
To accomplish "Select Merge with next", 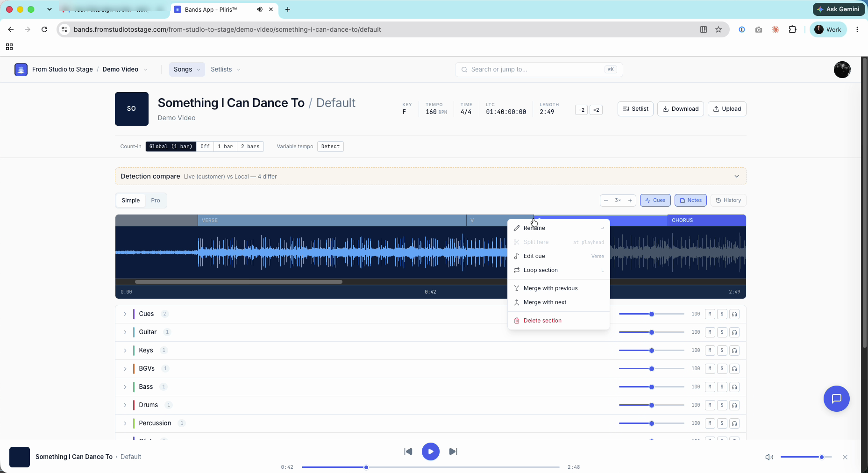I will click(558, 302).
